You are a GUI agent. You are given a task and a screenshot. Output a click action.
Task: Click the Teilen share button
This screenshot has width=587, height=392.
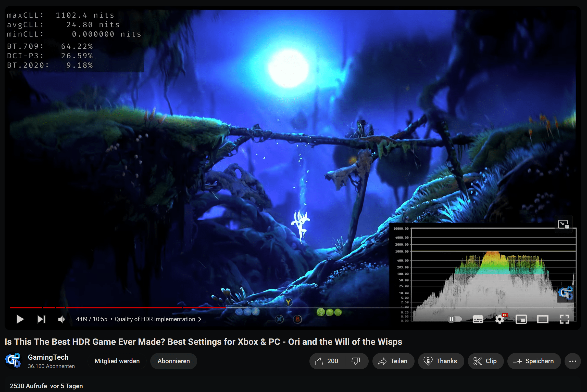[x=393, y=361]
